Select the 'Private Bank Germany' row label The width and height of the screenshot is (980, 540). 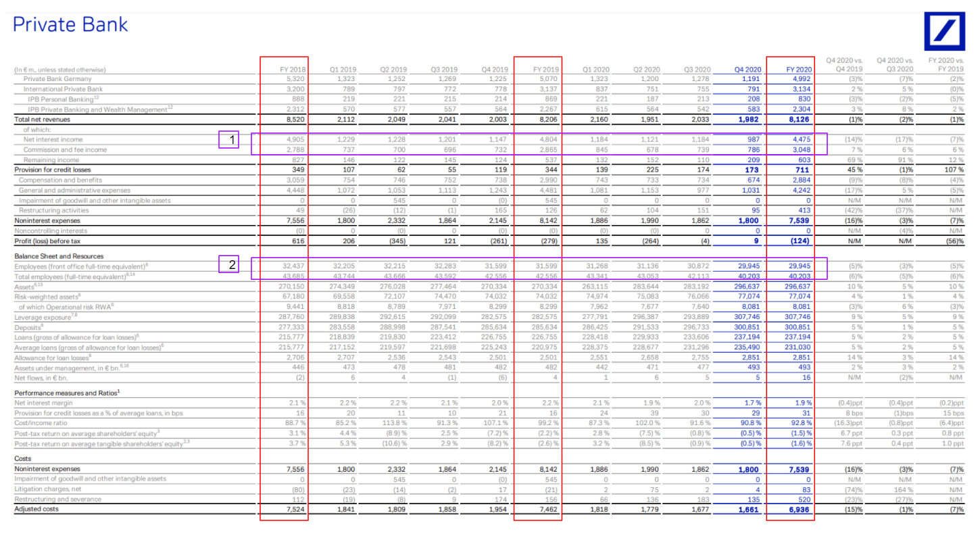click(x=59, y=79)
